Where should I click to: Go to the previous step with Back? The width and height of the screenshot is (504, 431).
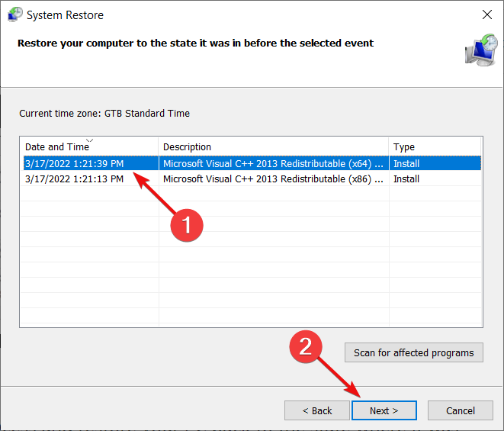pyautogui.click(x=317, y=410)
